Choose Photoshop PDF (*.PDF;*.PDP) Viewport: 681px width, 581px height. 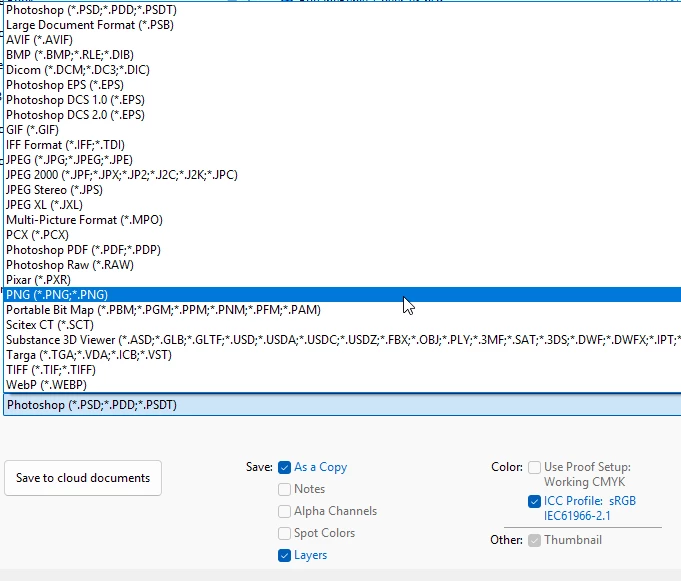[x=342, y=250]
